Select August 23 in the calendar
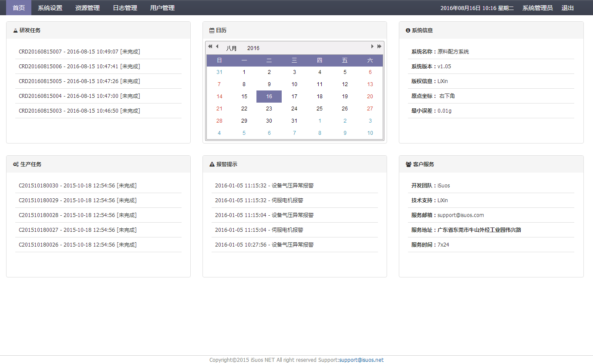Viewport: 593px width, 364px height. (269, 109)
